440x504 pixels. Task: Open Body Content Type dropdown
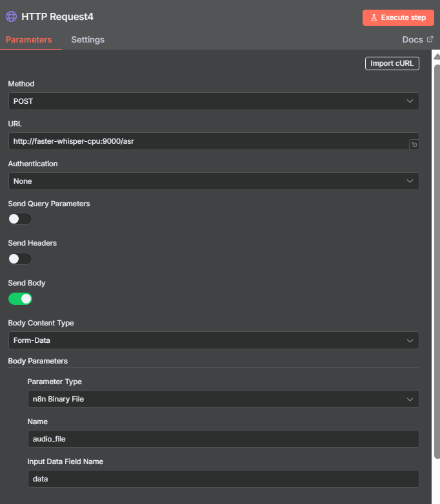click(x=214, y=340)
